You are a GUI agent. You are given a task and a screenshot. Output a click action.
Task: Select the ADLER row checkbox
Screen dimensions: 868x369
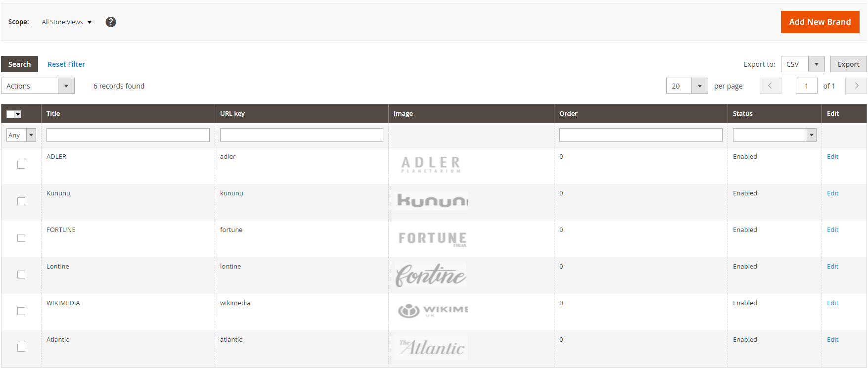21,165
